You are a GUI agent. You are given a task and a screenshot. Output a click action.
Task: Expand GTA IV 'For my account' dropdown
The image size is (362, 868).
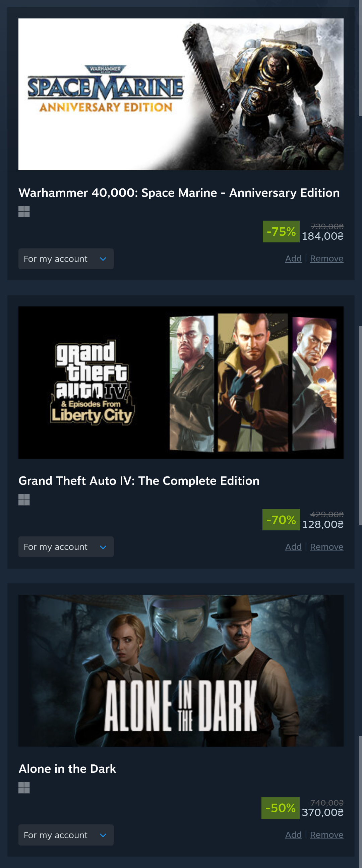click(66, 546)
